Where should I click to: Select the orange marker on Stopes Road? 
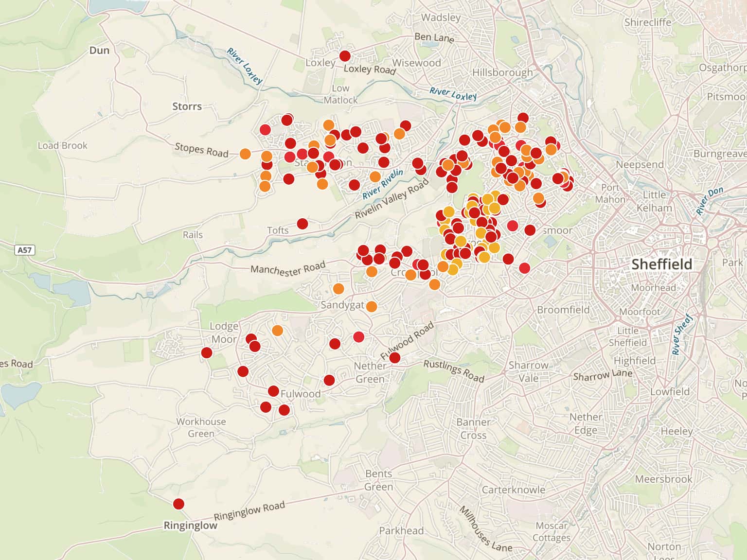[x=245, y=154]
